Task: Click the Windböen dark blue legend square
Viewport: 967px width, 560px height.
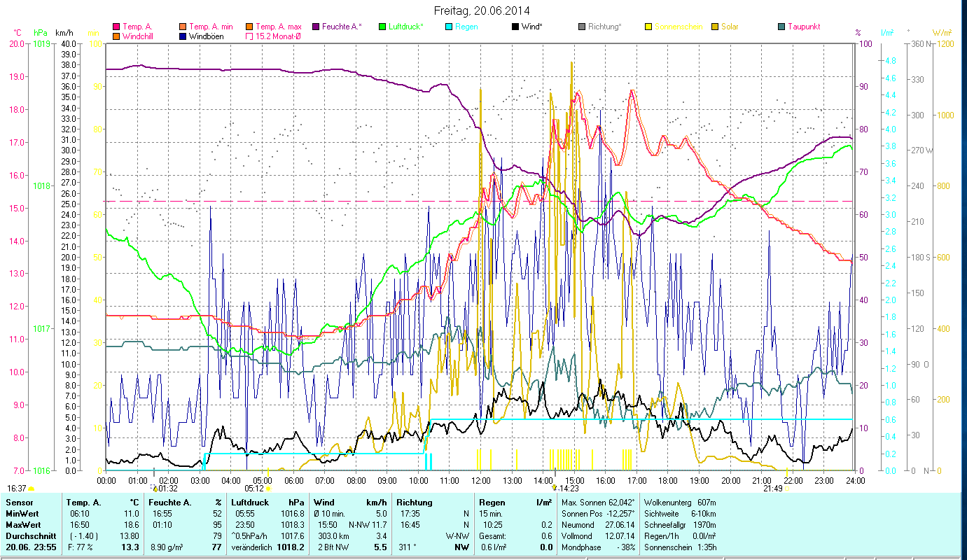Action: click(x=183, y=36)
